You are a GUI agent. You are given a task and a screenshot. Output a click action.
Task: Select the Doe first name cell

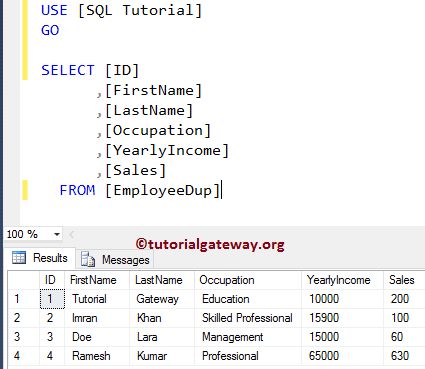click(x=97, y=337)
